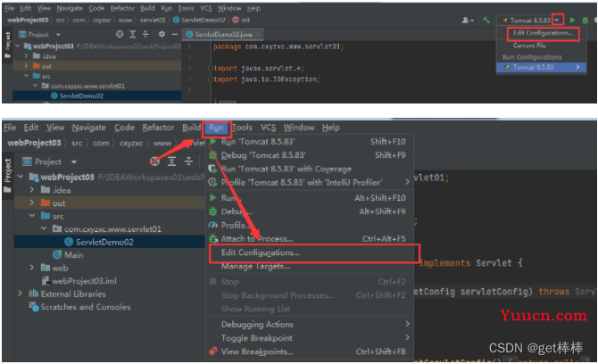The height and width of the screenshot is (364, 598).
Task: Choose Debug 'Tomcat 8.5.83' menu item
Action: (x=310, y=155)
